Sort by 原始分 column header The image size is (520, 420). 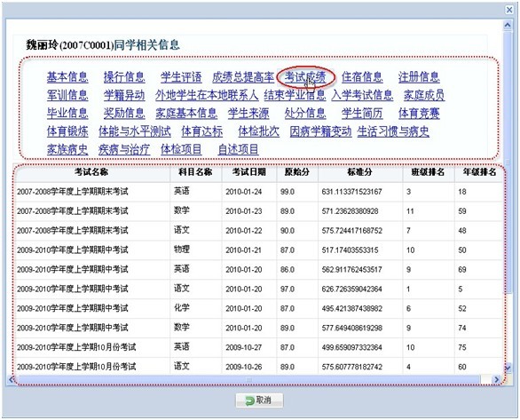pos(297,172)
